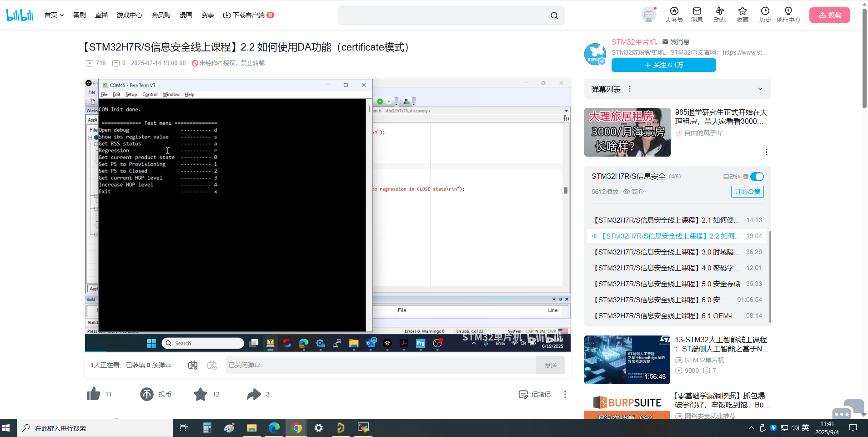
Task: Open Task View on taskbar
Action: click(184, 428)
